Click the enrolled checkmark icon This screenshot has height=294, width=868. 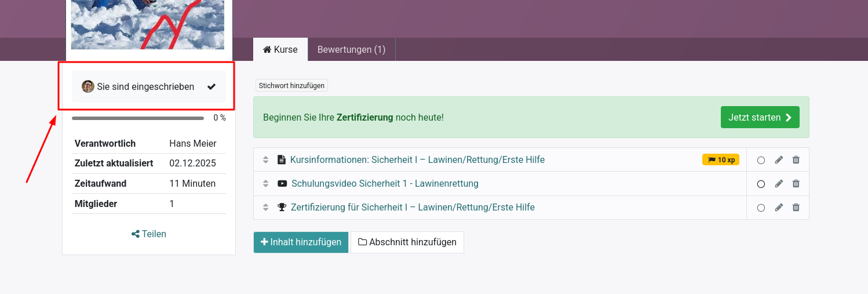tap(211, 87)
